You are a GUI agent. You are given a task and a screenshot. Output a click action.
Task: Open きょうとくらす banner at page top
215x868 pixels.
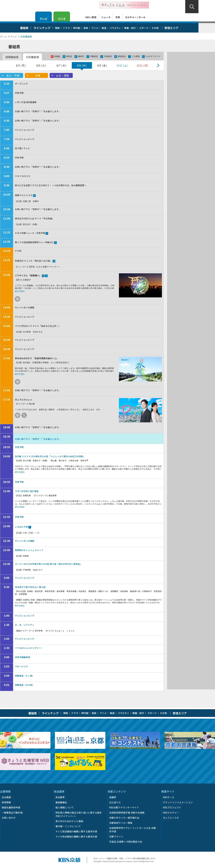[124, 5]
